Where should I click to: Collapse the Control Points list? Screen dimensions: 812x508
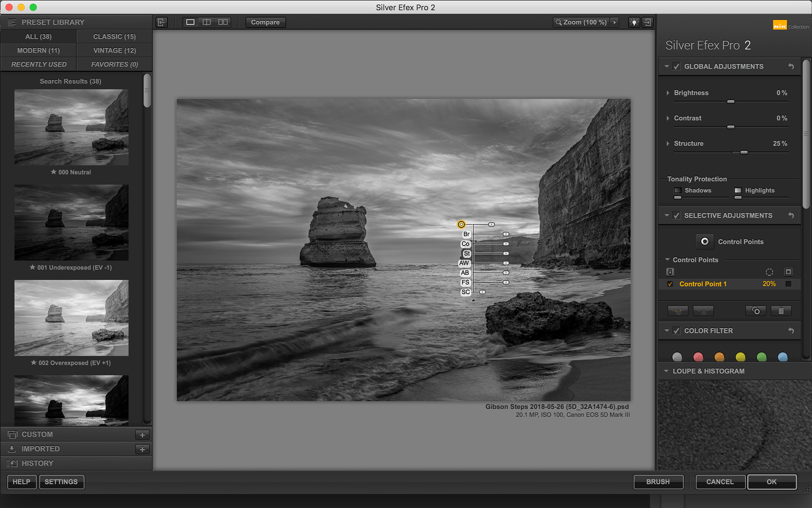click(x=667, y=259)
